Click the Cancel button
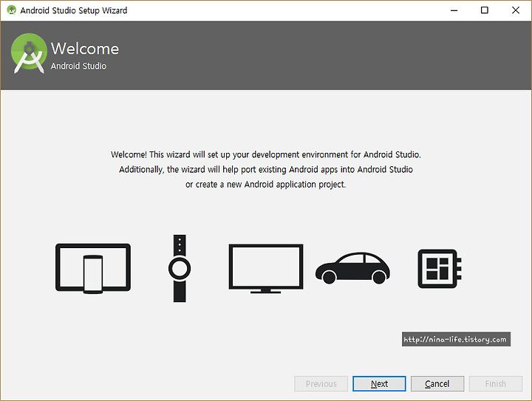 pyautogui.click(x=437, y=384)
